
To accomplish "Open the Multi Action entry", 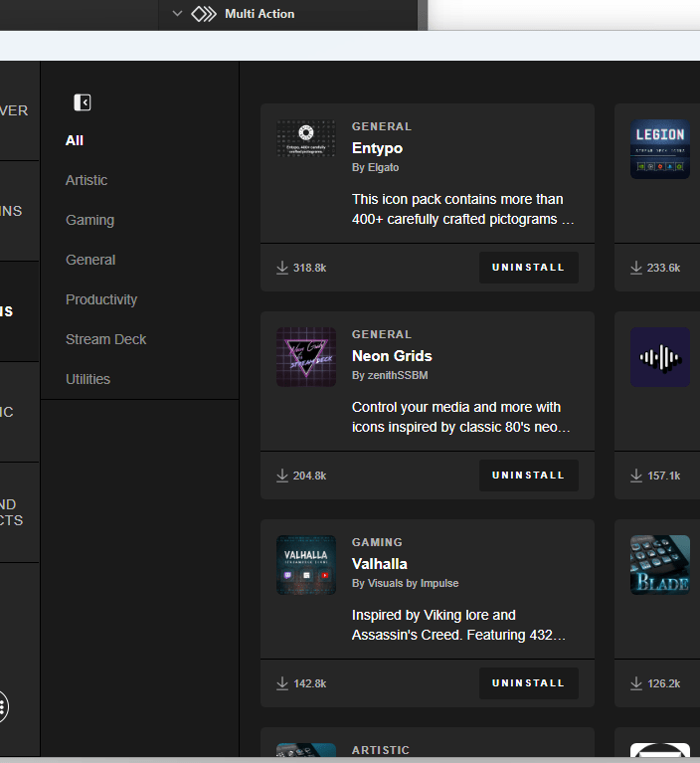I will coord(260,14).
